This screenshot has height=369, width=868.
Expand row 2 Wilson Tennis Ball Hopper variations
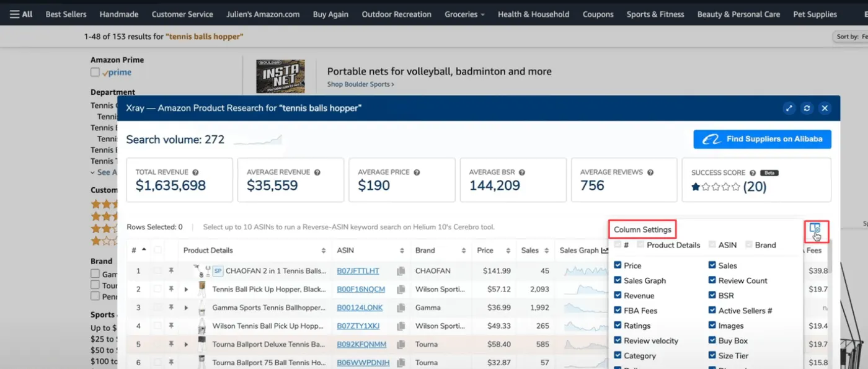186,290
